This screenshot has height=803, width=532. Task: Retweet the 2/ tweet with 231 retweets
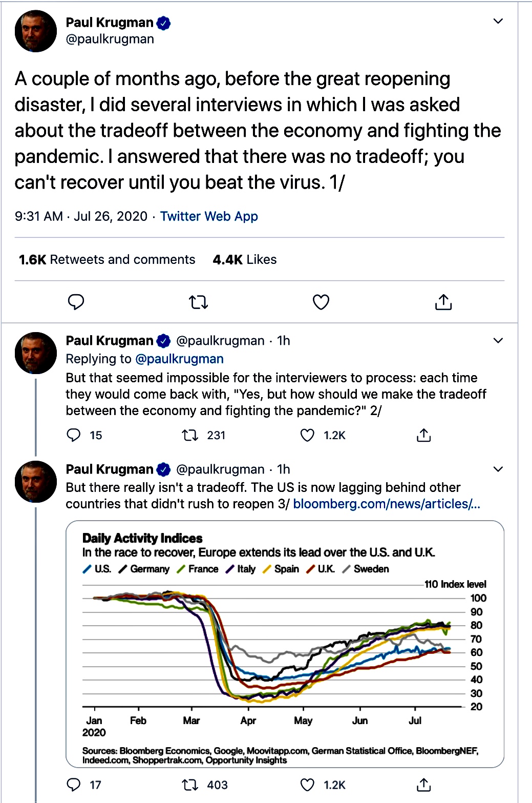[x=190, y=436]
